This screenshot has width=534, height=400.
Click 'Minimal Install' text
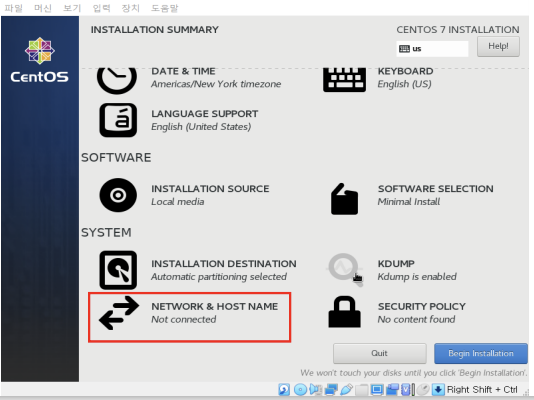[x=409, y=202]
